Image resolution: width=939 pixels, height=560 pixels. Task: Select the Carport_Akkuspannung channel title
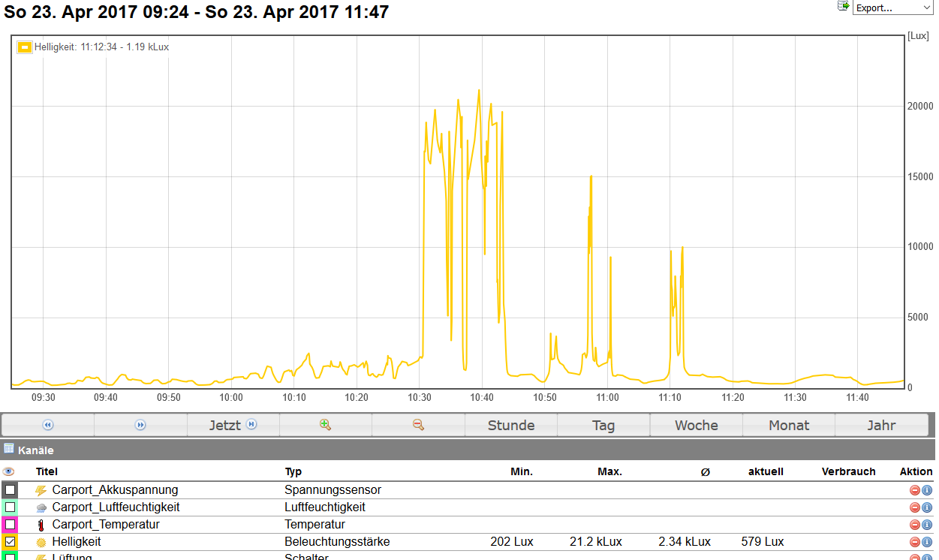point(116,490)
